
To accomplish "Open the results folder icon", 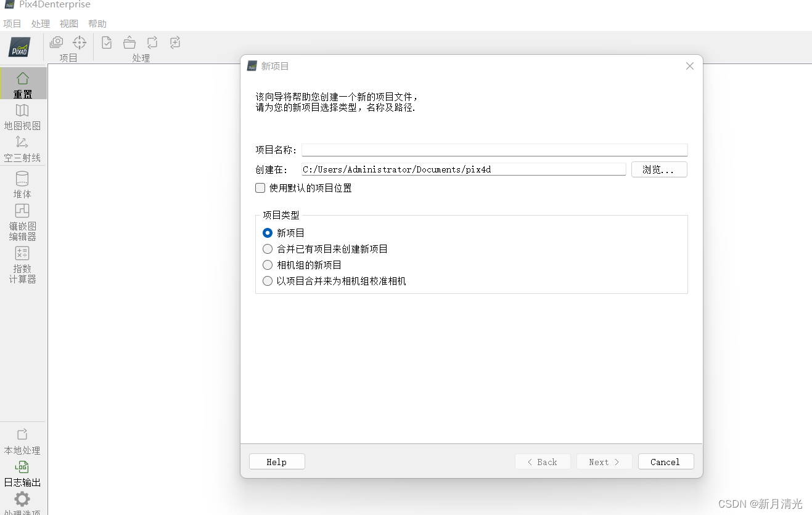I will (129, 43).
